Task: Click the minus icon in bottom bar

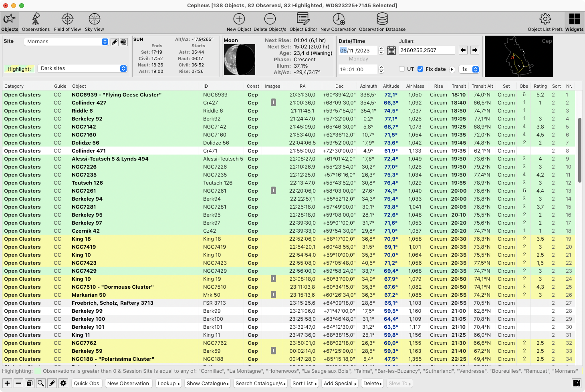Action: pyautogui.click(x=18, y=383)
